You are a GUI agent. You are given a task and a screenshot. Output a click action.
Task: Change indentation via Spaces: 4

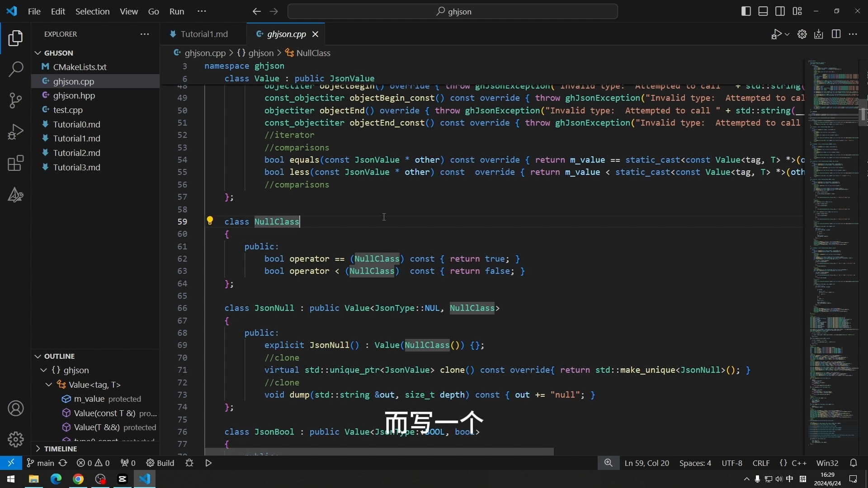click(x=695, y=463)
